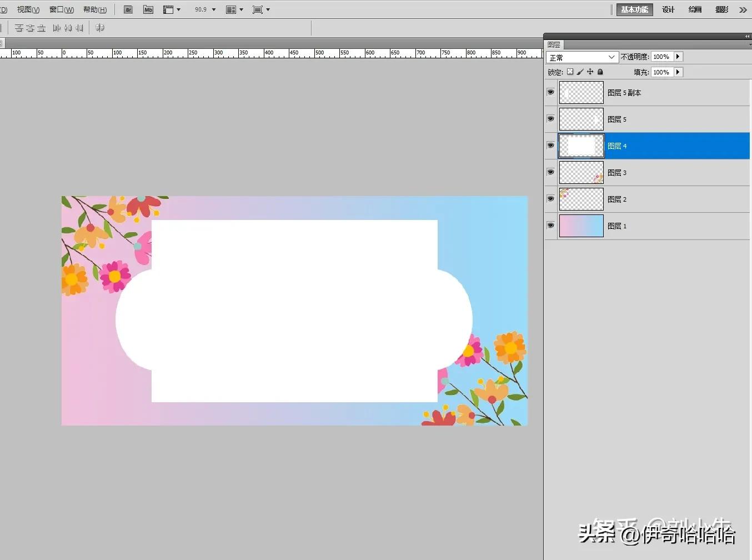Open the 正常 blend mode dropdown

click(582, 57)
